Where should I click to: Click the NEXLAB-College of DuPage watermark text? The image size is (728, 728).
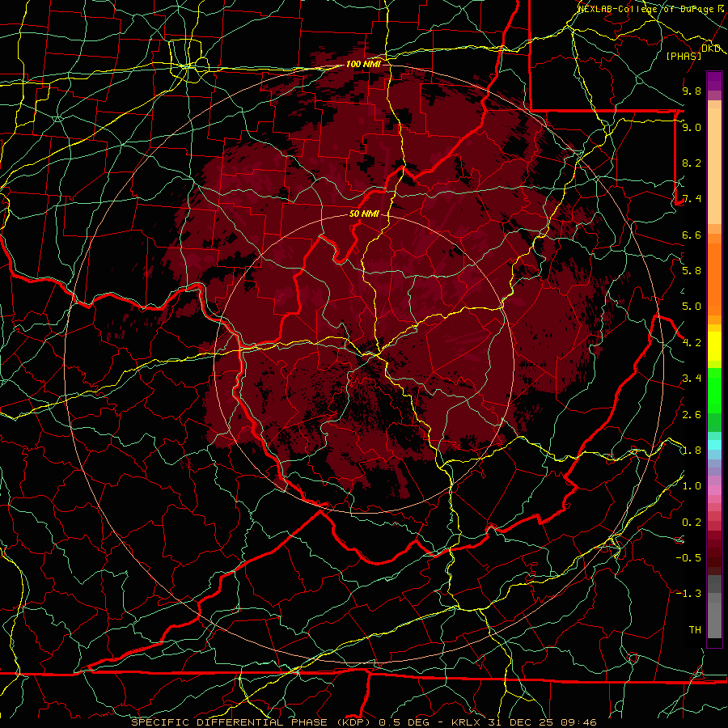[651, 8]
